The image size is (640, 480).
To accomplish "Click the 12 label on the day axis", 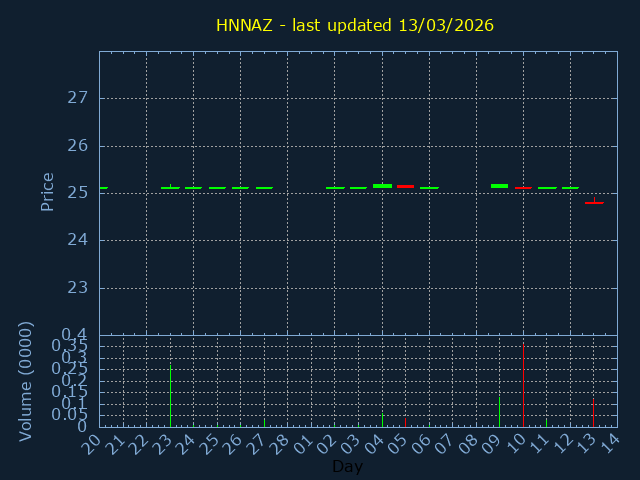I will 562,444.
